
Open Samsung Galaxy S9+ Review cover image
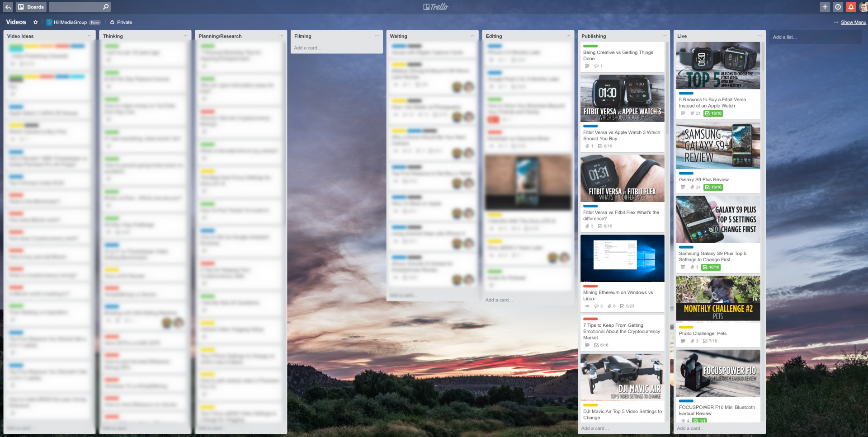[x=718, y=146]
